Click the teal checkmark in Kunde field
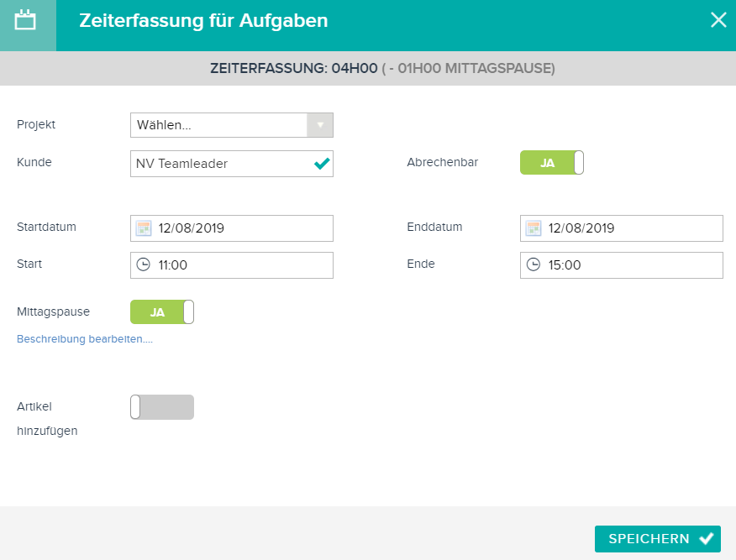Screen dimensions: 736x560 coord(322,163)
